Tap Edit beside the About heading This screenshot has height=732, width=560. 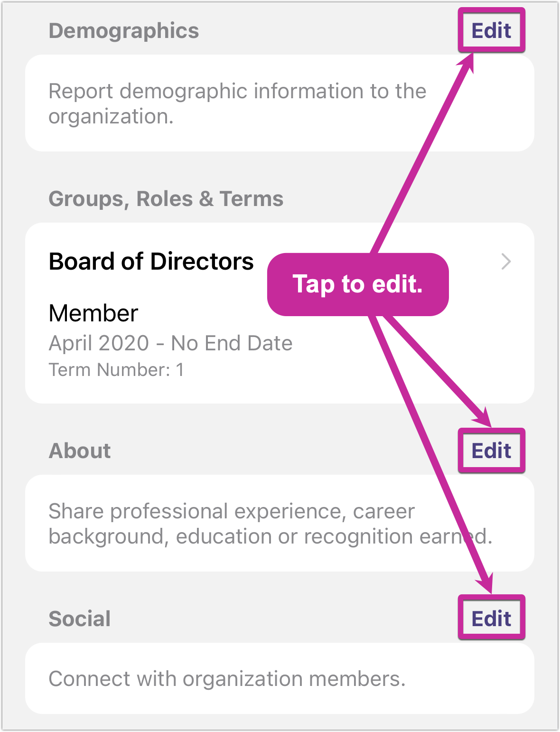[x=491, y=450]
